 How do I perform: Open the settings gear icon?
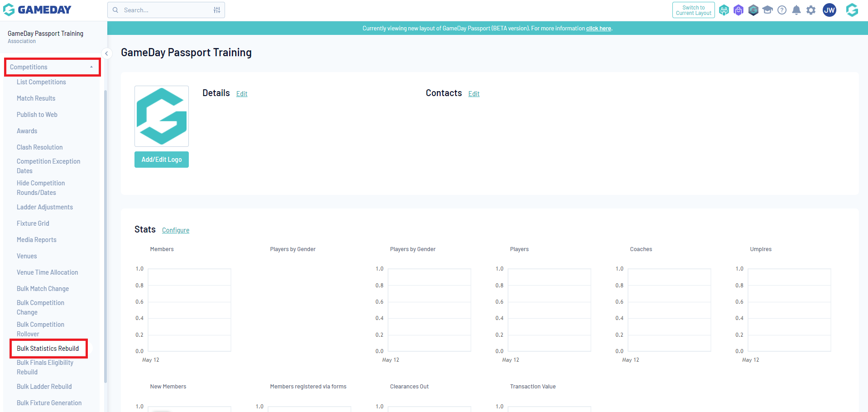tap(811, 10)
